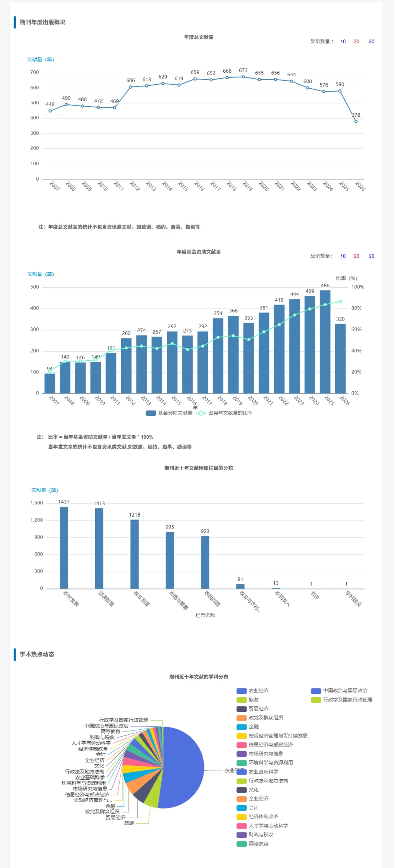Toggle the 基金资助文献量 legend series
Screen dimensions: 394x868
click(169, 413)
